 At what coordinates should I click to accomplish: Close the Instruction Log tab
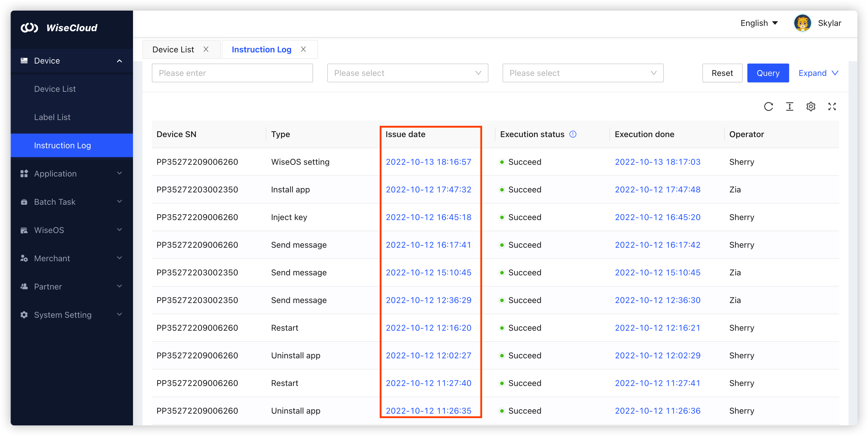[303, 49]
